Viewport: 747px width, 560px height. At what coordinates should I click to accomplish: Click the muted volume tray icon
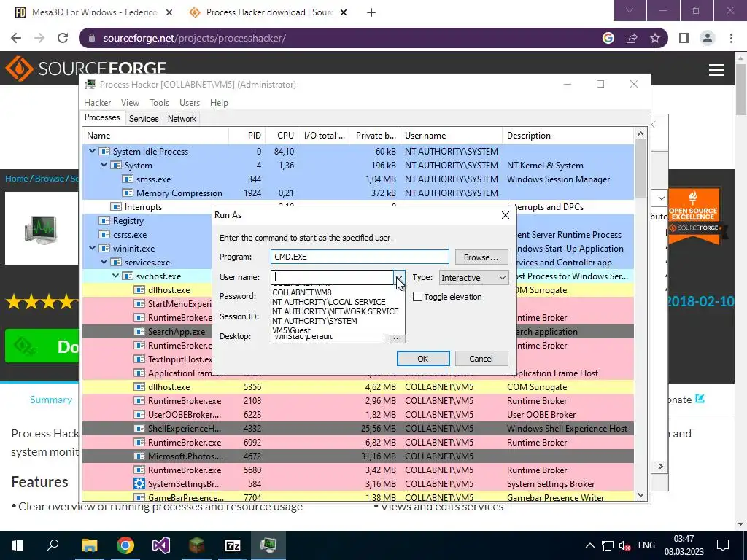[x=624, y=545]
